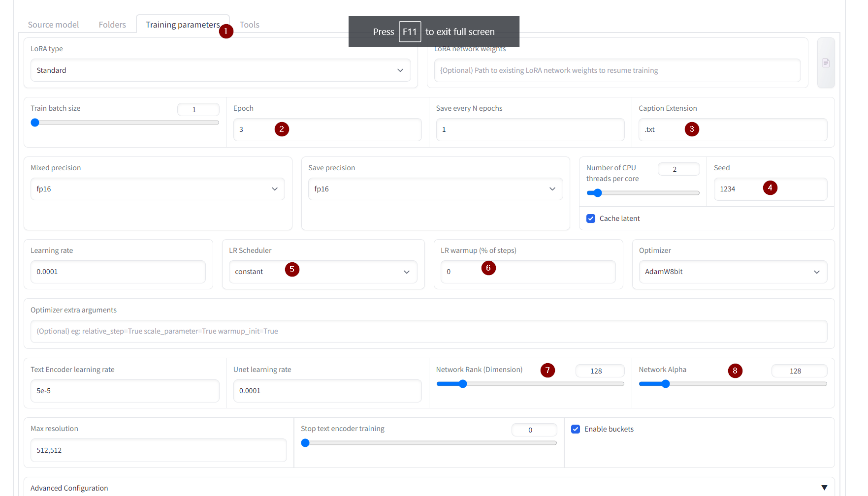Viewport: 868px width, 496px height.
Task: Click the Max resolution input field
Action: [159, 450]
